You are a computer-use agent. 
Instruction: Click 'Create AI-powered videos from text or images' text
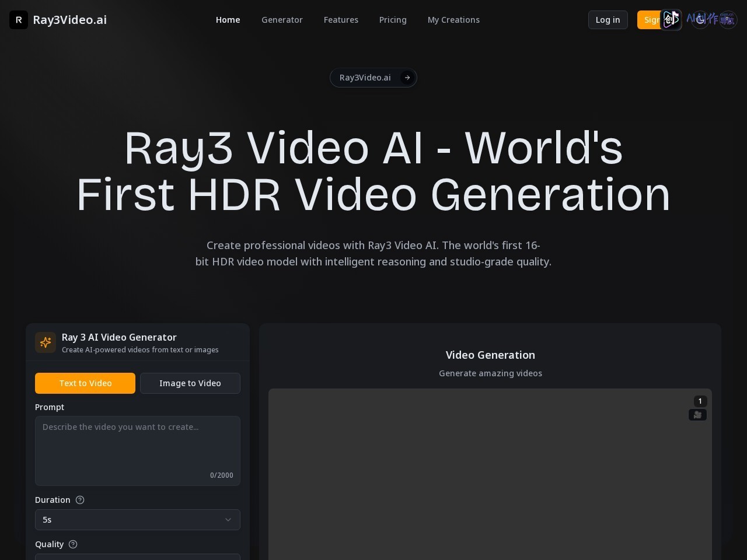click(x=140, y=350)
